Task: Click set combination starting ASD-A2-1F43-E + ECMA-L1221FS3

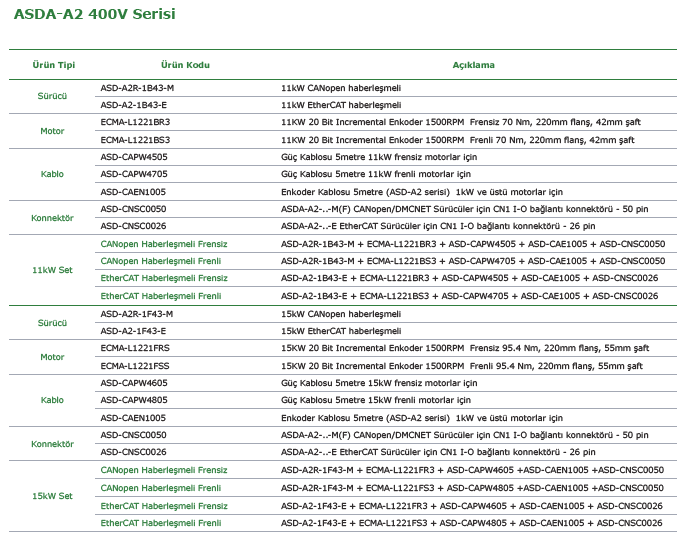Action: (472, 523)
